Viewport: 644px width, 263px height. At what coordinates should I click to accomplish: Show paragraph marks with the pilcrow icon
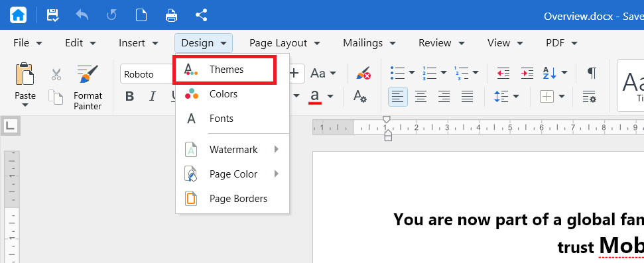click(592, 74)
